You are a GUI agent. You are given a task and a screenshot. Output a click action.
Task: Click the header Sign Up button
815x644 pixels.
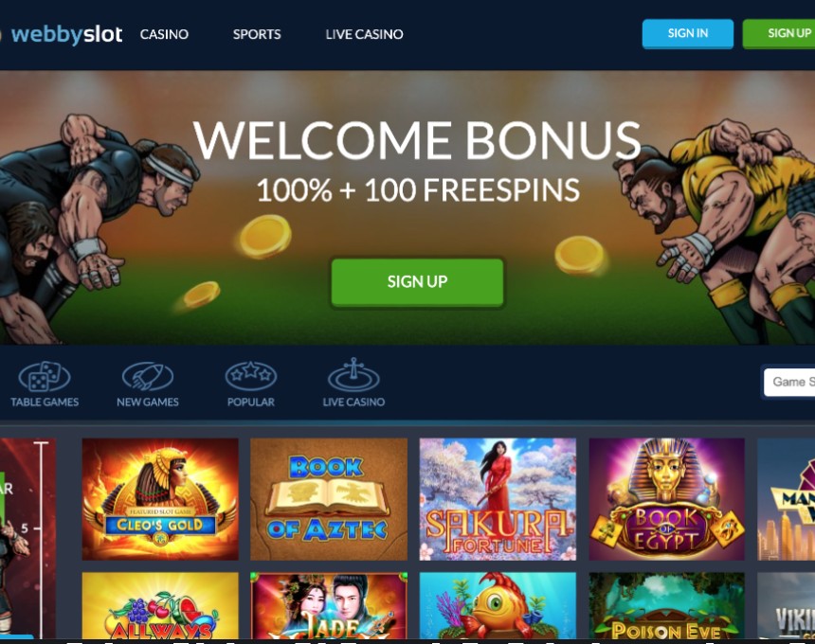click(x=779, y=34)
